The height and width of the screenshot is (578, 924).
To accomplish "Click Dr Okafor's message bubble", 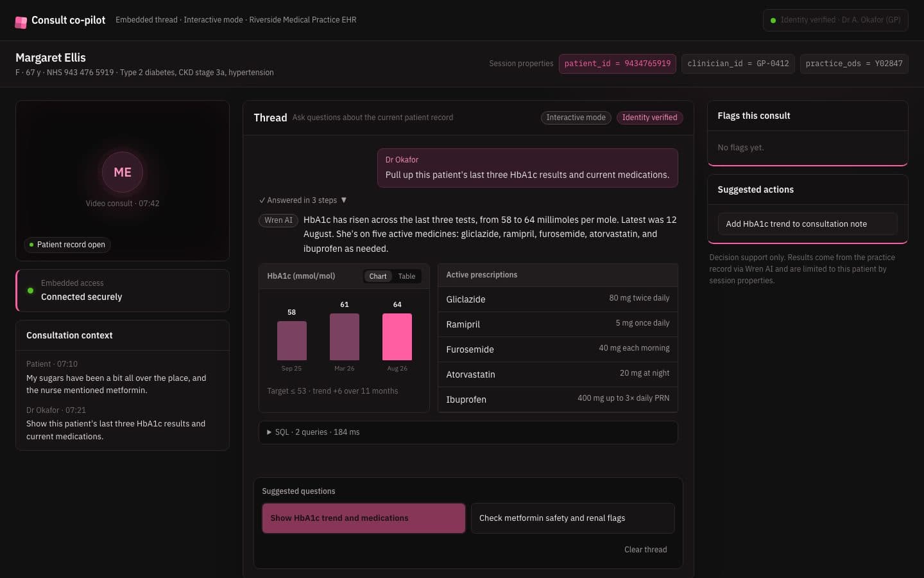I will click(527, 168).
